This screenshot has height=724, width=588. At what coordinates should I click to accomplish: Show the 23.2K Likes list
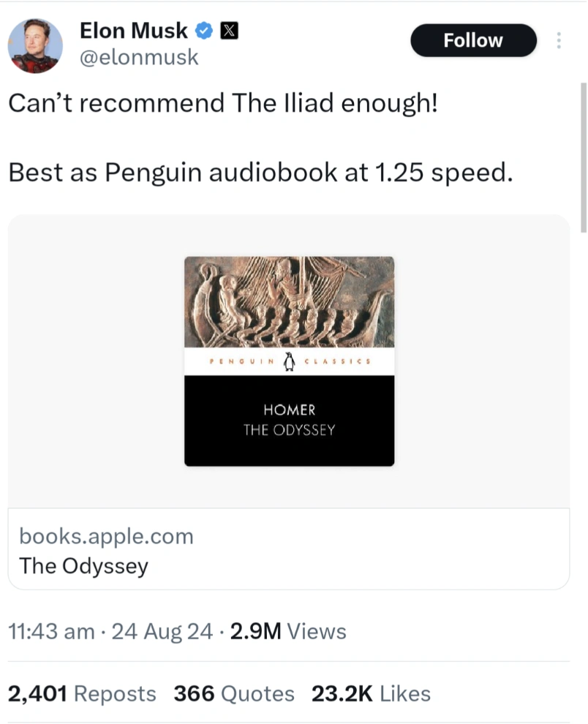[371, 693]
